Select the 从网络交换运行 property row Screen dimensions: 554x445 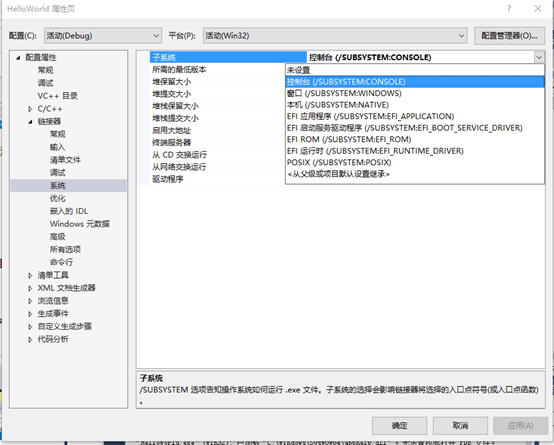click(x=217, y=167)
